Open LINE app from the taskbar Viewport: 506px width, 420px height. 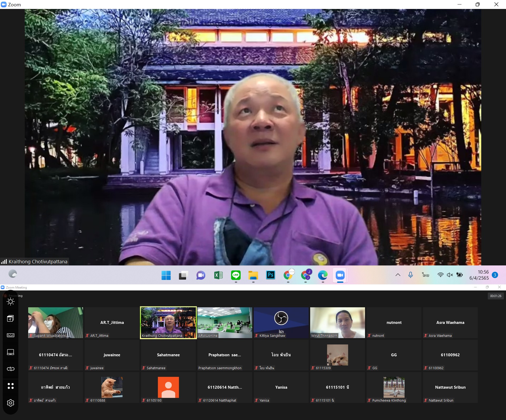click(236, 275)
